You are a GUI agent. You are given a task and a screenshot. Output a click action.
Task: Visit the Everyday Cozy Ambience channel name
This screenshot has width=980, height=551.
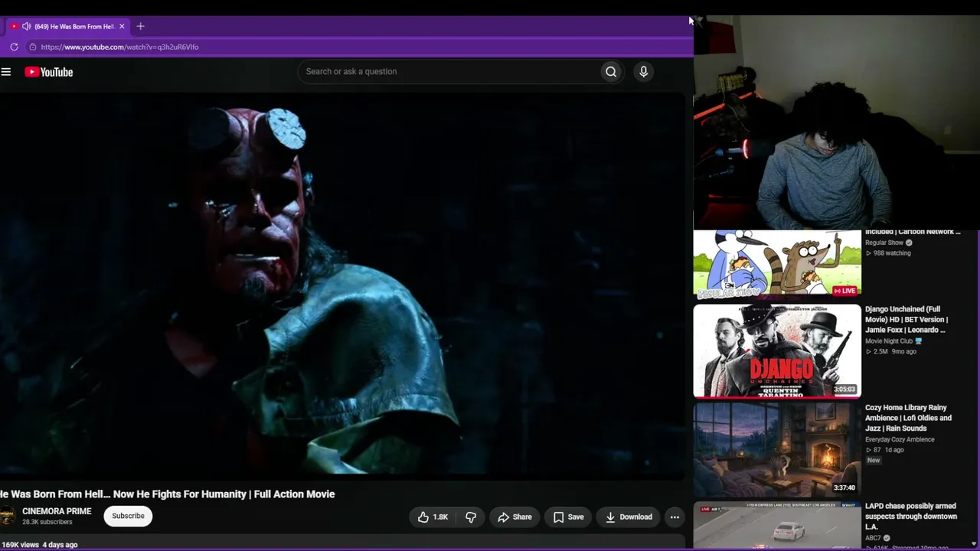click(900, 439)
